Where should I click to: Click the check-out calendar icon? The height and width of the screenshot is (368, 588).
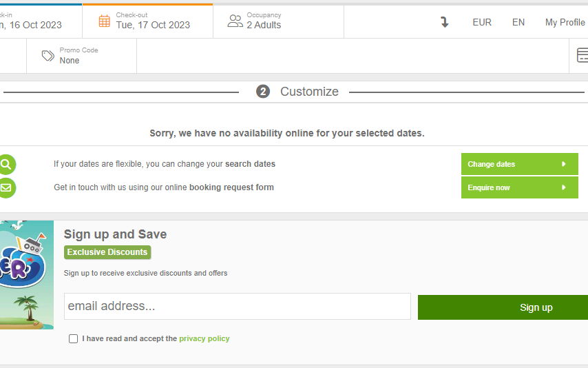[x=104, y=21]
